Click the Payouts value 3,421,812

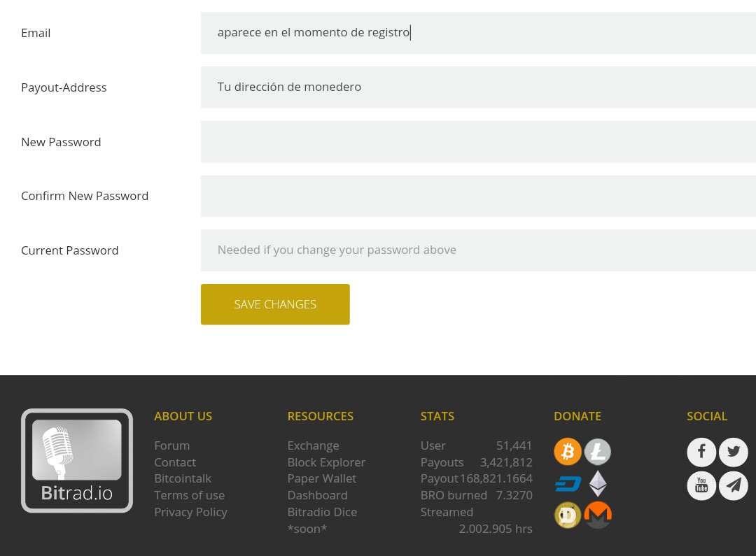tap(506, 462)
